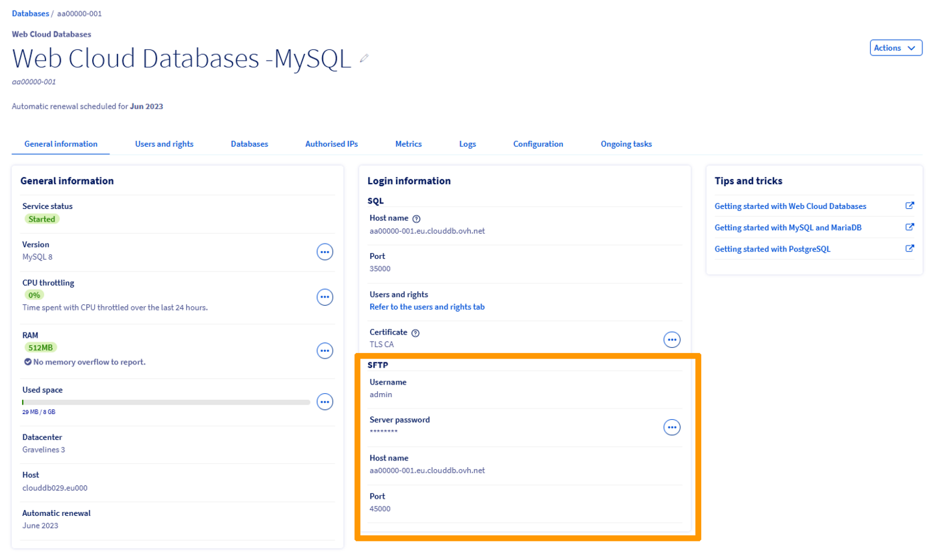The width and height of the screenshot is (935, 560).
Task: Switch to the Users and rights tab
Action: (164, 144)
